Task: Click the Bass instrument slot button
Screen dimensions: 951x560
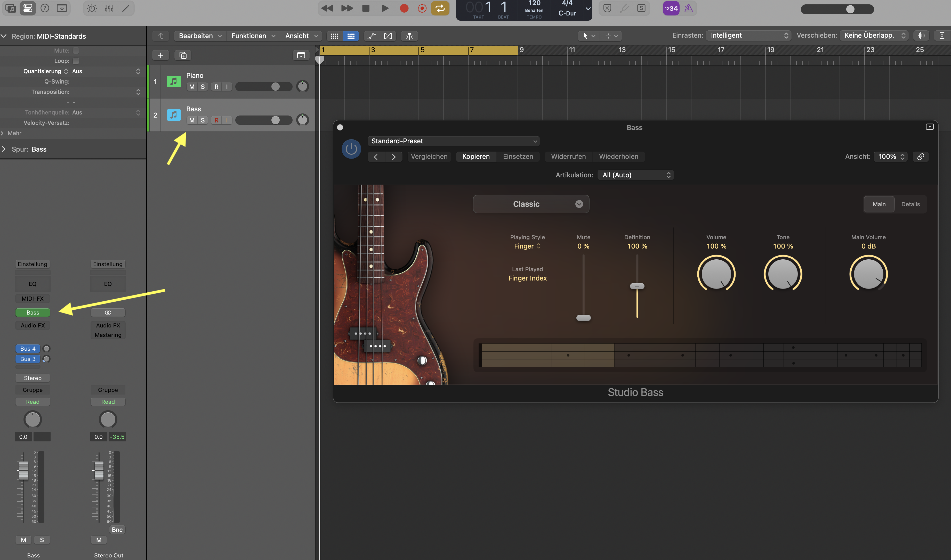Action: tap(33, 313)
